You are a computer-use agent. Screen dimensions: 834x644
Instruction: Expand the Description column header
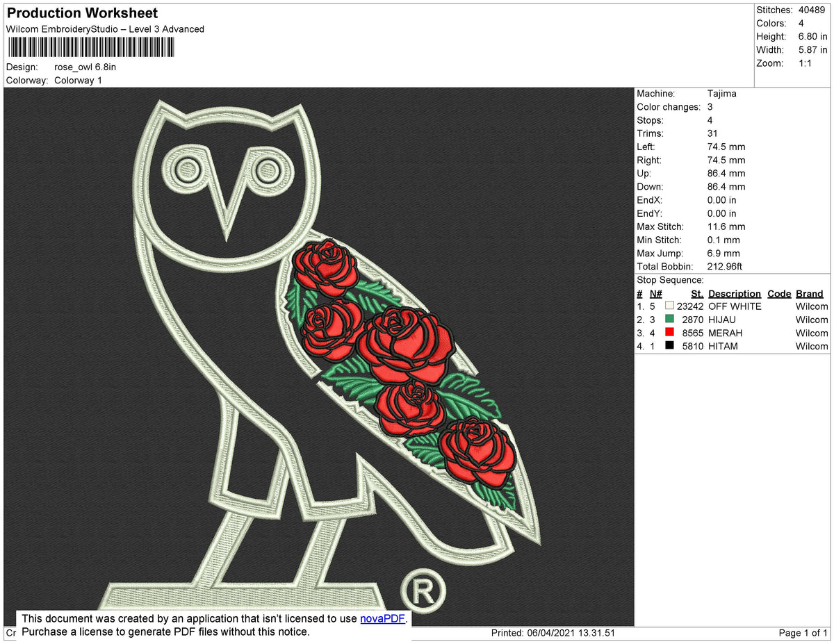734,293
